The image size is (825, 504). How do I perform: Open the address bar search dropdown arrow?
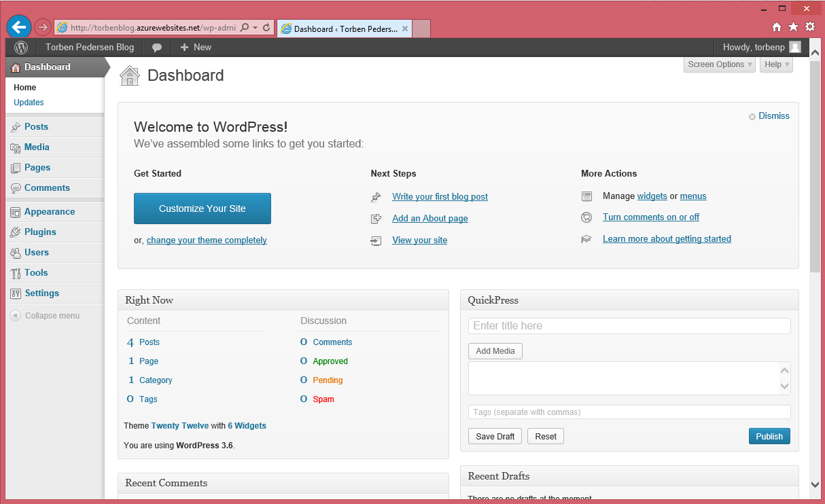point(255,28)
